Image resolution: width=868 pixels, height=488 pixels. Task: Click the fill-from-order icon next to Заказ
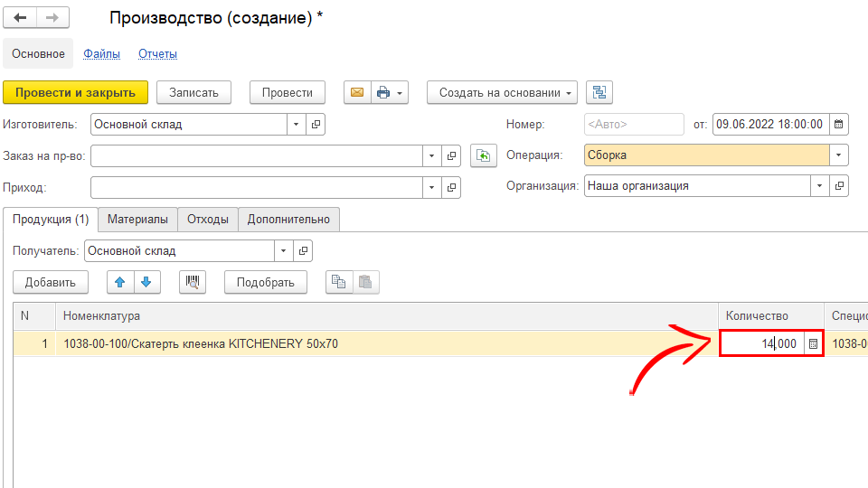pyautogui.click(x=485, y=155)
